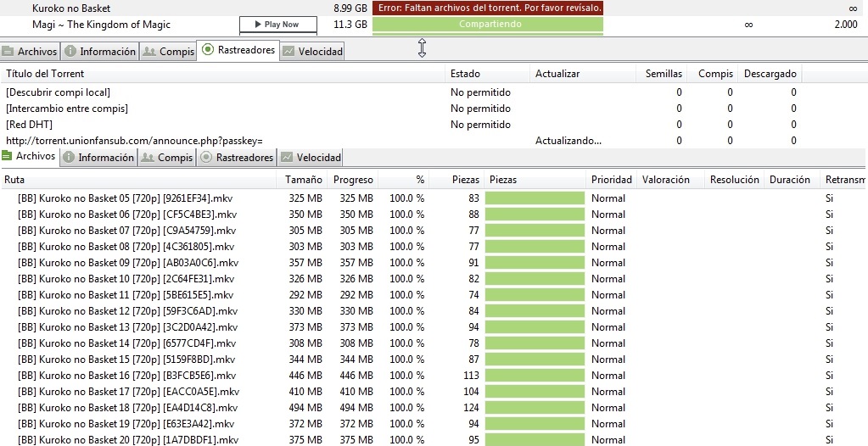Switch to the lower Compis tab

pos(166,157)
